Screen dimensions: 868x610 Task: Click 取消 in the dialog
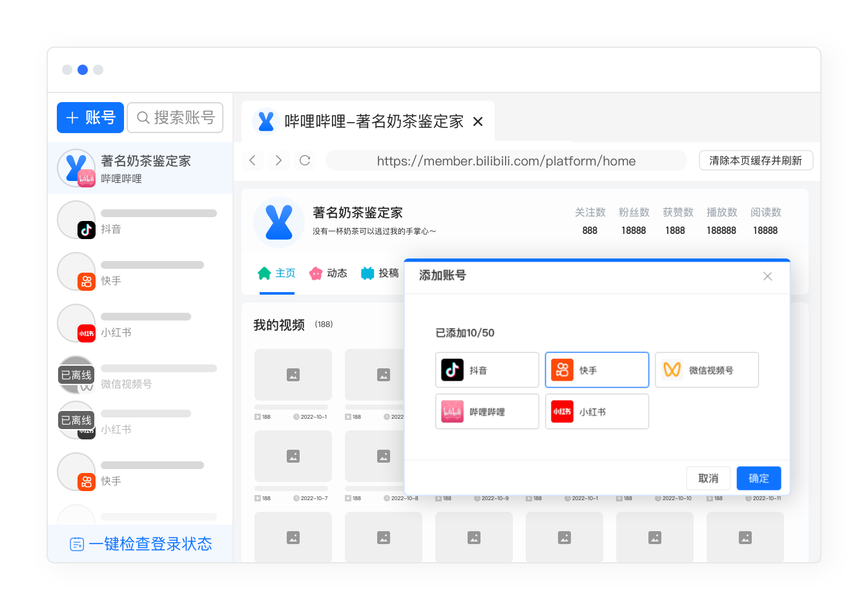[708, 478]
